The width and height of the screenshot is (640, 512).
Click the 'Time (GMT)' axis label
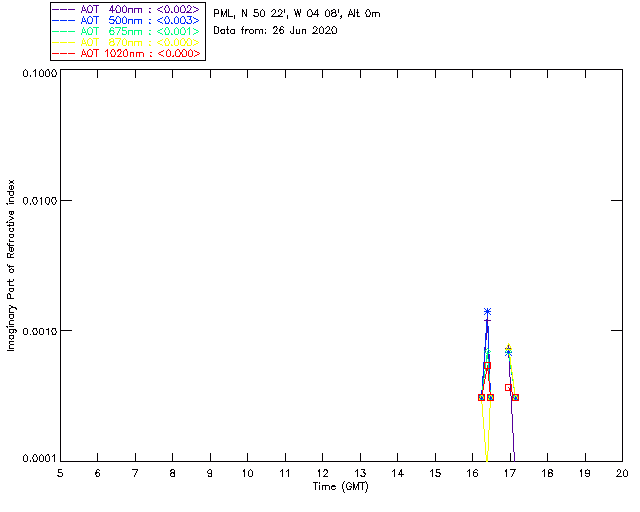pyautogui.click(x=340, y=487)
